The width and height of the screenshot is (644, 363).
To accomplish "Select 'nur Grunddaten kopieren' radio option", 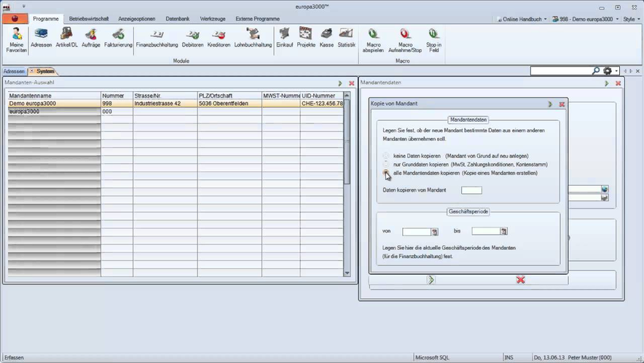I will coord(386,165).
